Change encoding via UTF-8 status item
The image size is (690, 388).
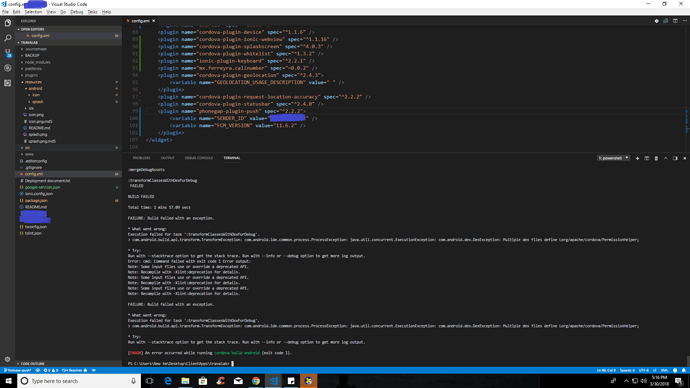tap(643, 370)
